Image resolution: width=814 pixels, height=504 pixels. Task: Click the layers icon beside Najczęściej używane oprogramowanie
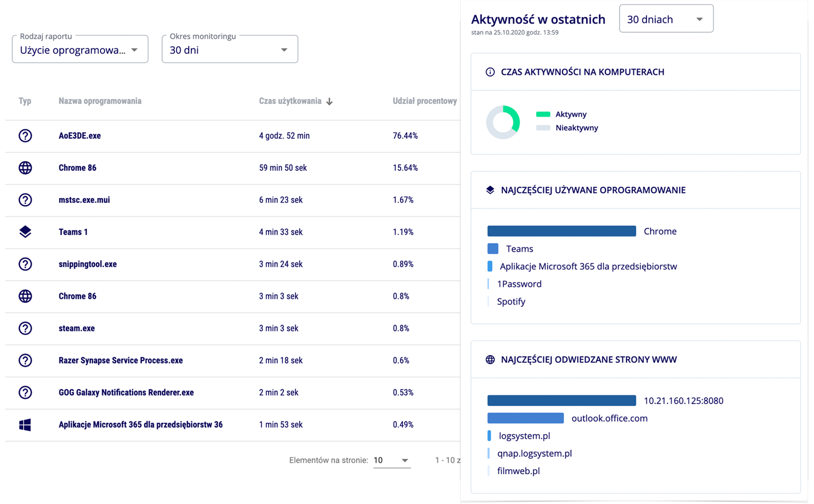490,190
